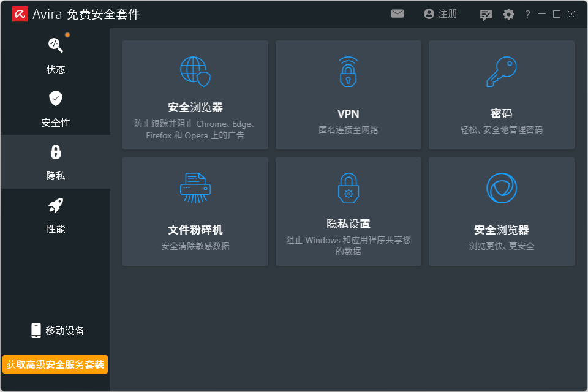Click the user account icon next to 注册
Image resolution: width=588 pixels, height=392 pixels.
click(x=429, y=14)
